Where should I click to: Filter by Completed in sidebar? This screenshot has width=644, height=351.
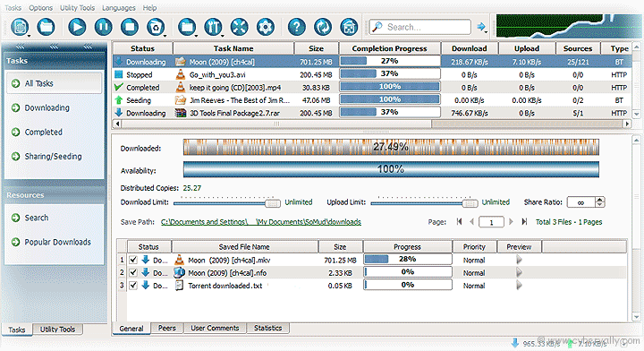point(43,132)
